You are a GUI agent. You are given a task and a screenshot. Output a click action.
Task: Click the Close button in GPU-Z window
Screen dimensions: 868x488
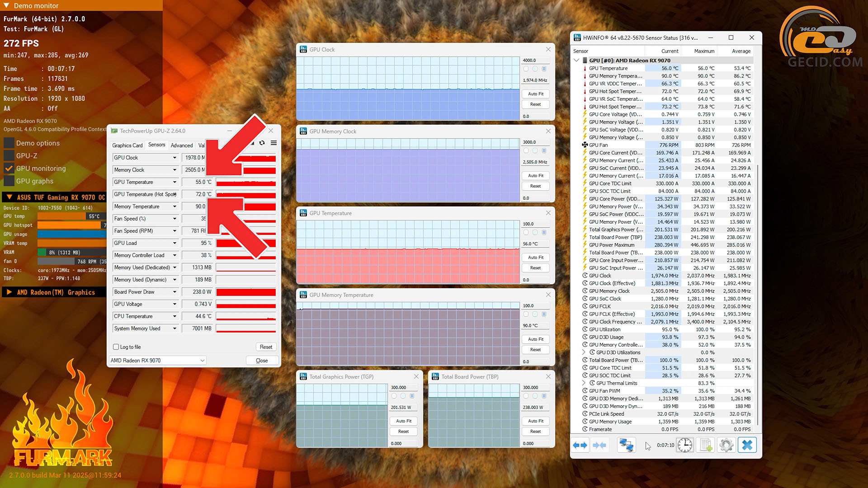click(262, 361)
